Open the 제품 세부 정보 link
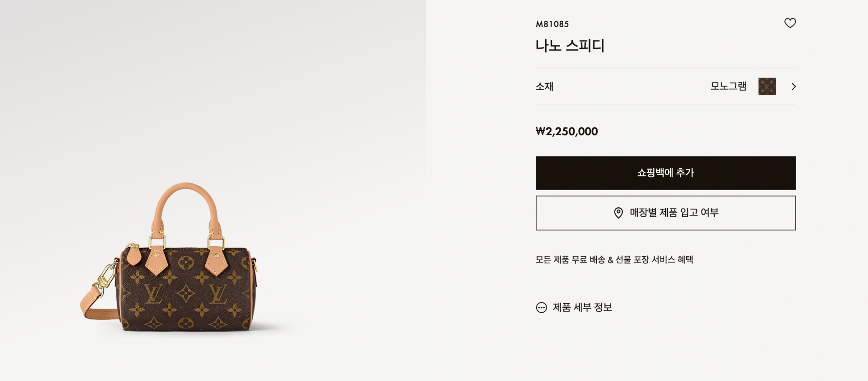Screen dimensions: 868x381 582,308
